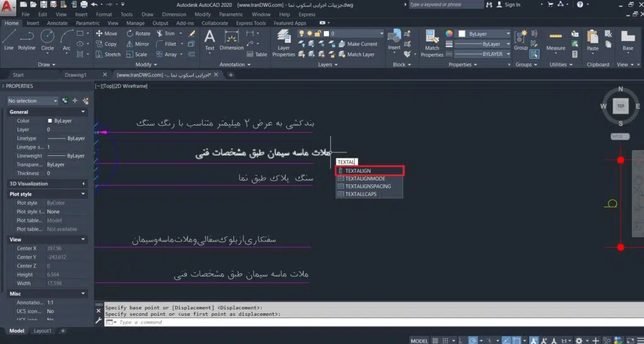Select the Circle tool
The image size is (644, 344).
[x=47, y=40]
